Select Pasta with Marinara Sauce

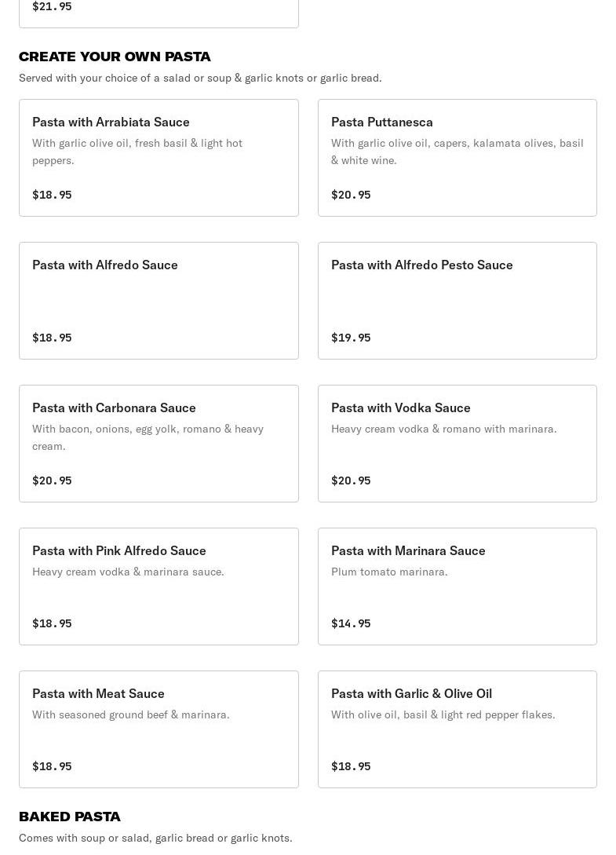coord(457,586)
